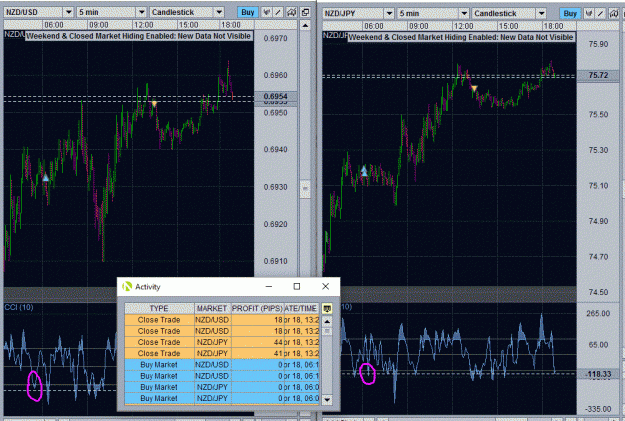Open the NZD/USD market selector dropdown
625x421 pixels.
point(39,12)
